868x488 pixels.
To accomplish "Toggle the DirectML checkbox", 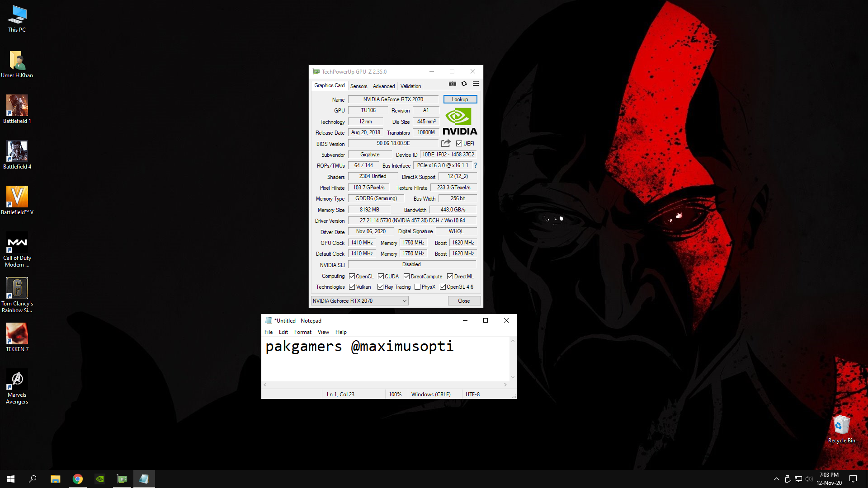I will [450, 277].
